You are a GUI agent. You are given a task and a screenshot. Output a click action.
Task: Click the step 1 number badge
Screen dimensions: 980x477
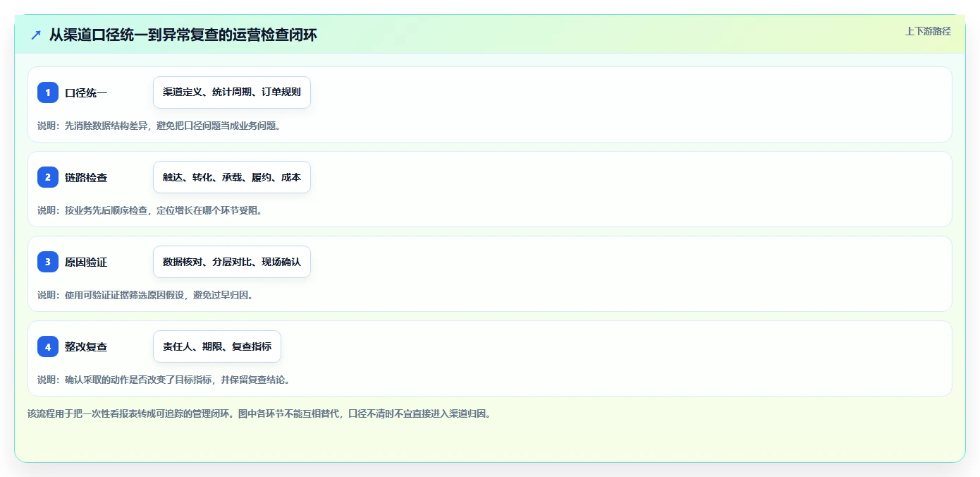(x=48, y=92)
